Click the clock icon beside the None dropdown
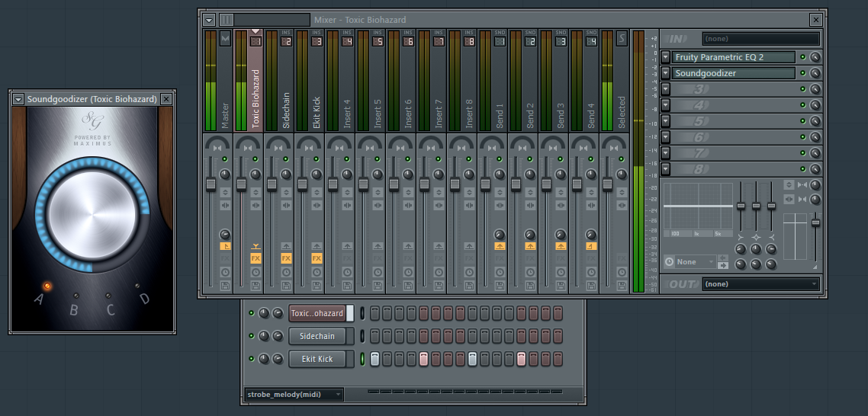Viewport: 868px width, 416px height. (669, 261)
